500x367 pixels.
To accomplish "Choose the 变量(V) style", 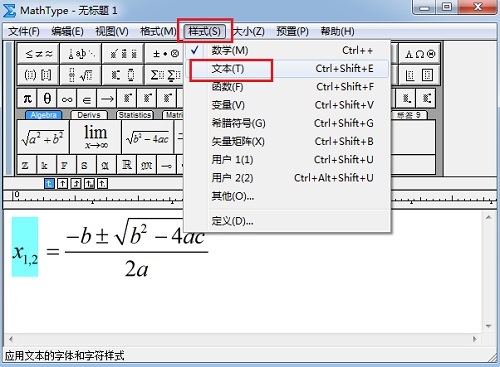I will (x=287, y=105).
